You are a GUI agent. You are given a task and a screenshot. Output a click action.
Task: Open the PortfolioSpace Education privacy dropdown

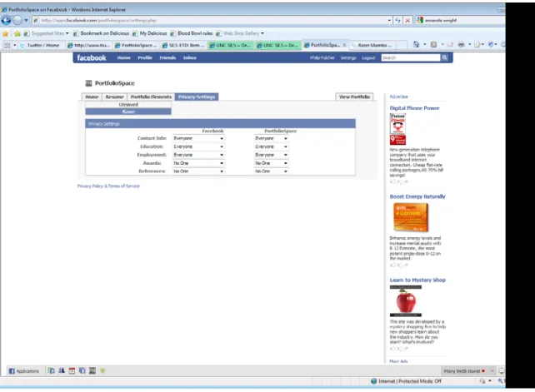tap(272, 146)
